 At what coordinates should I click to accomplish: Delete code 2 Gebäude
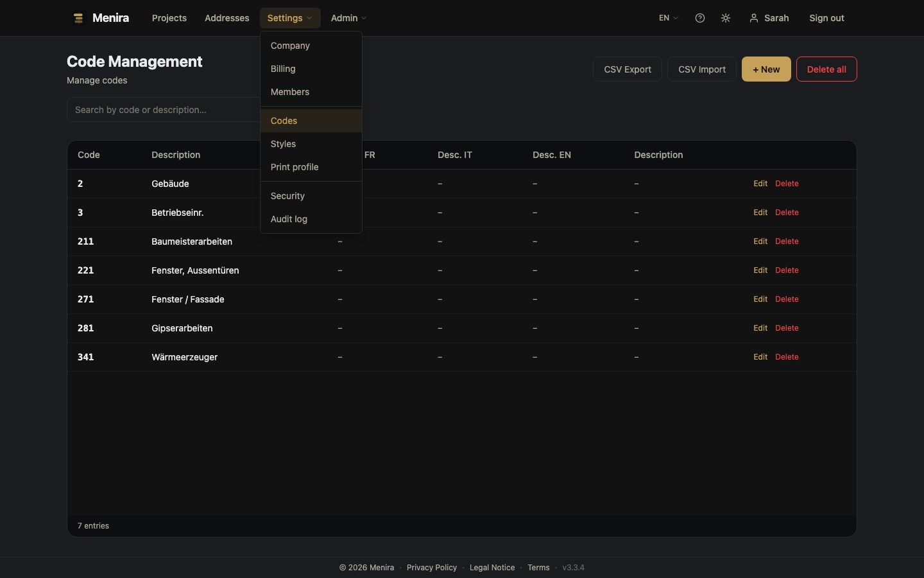coord(787,184)
